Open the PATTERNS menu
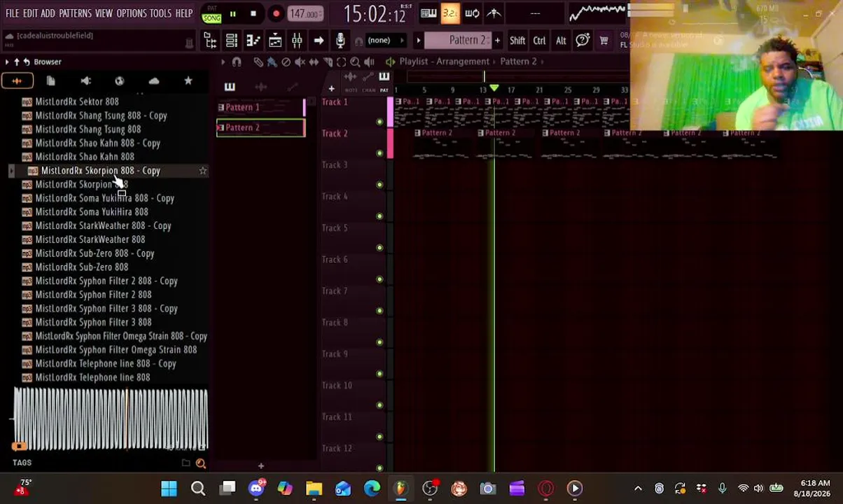The image size is (843, 504). click(75, 13)
